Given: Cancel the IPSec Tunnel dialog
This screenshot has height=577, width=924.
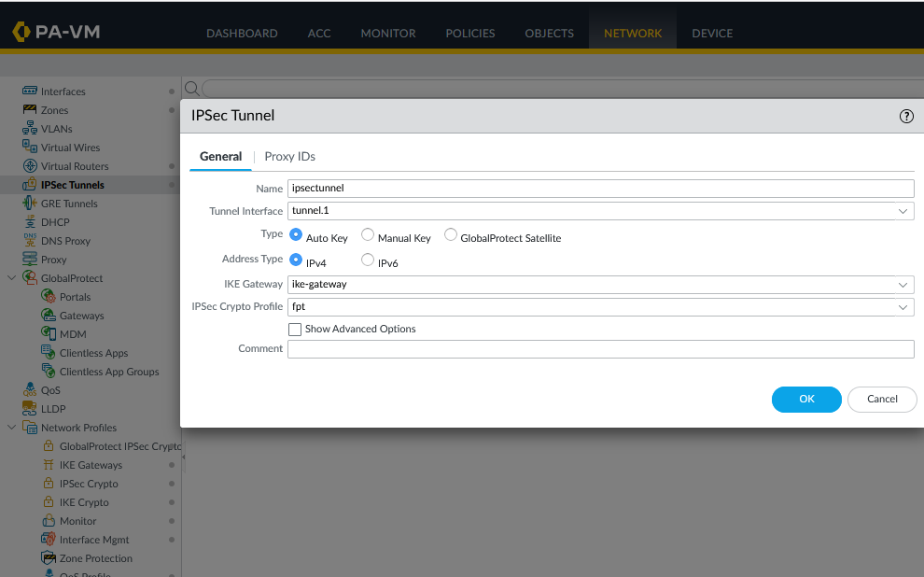Looking at the screenshot, I should point(882,400).
